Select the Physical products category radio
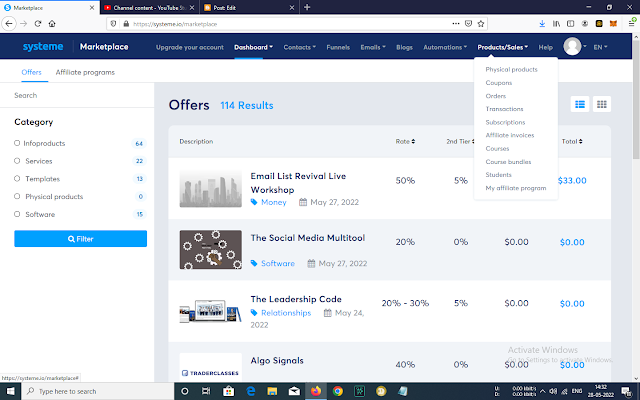Viewport: 640px width, 400px height. 17,196
